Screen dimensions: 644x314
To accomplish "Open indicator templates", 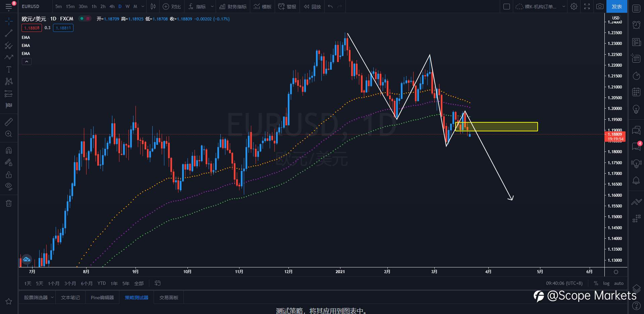I will [x=262, y=6].
